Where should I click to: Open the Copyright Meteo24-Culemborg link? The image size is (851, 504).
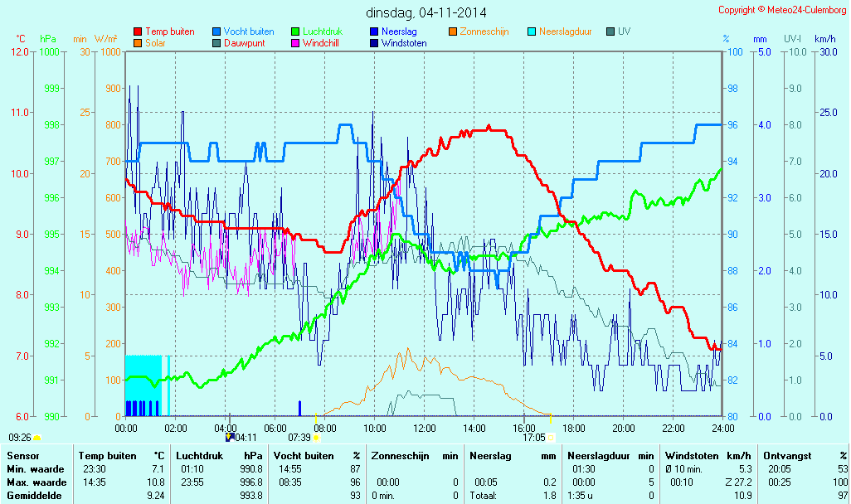point(782,10)
